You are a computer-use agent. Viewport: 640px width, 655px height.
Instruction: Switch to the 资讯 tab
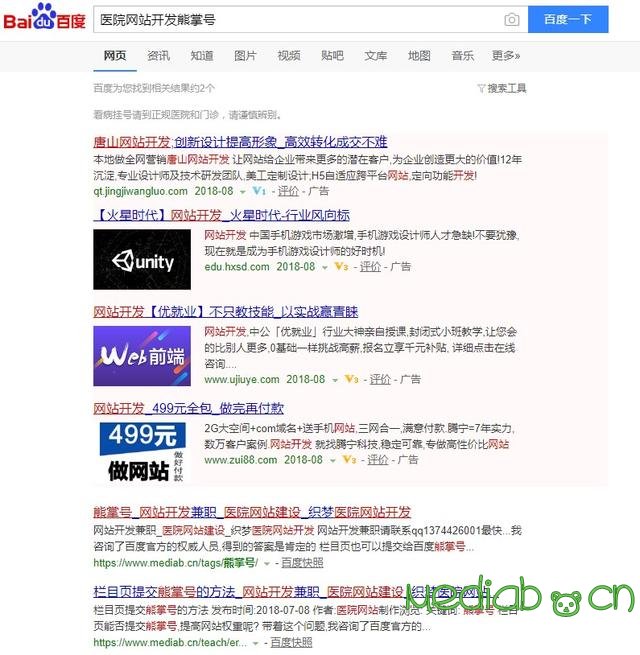158,56
